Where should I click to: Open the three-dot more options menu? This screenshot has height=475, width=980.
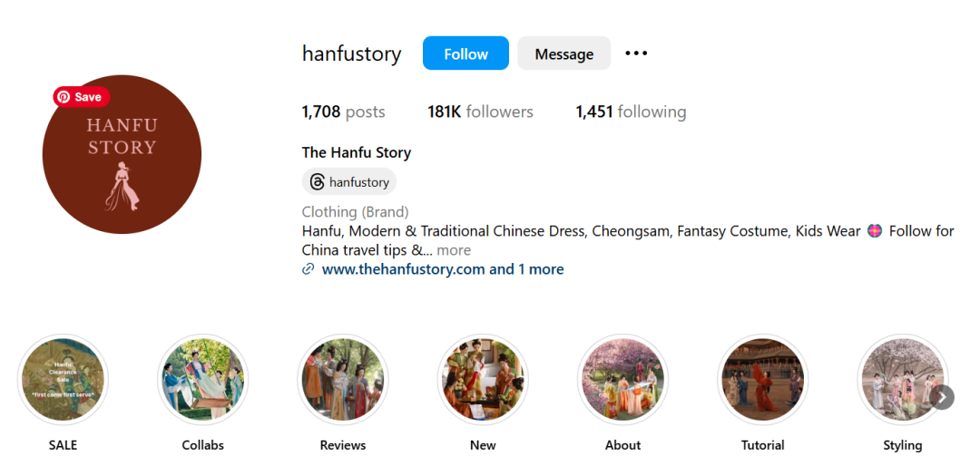pos(636,53)
